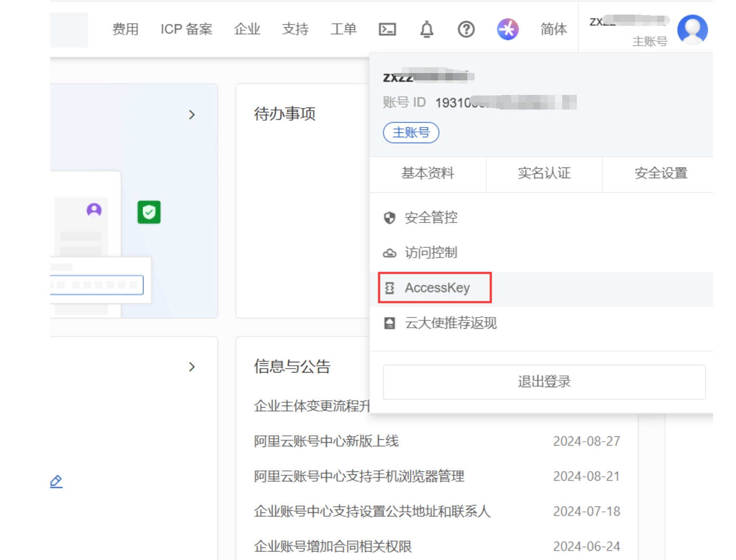Click the 待办事项 heading
Viewport: 736px width, 560px height.
click(x=285, y=114)
